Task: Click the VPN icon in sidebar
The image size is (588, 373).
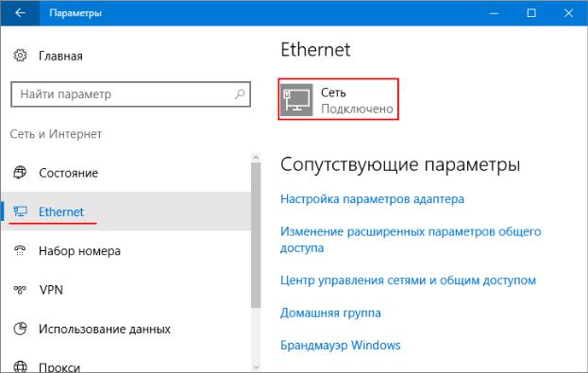Action: (x=20, y=289)
